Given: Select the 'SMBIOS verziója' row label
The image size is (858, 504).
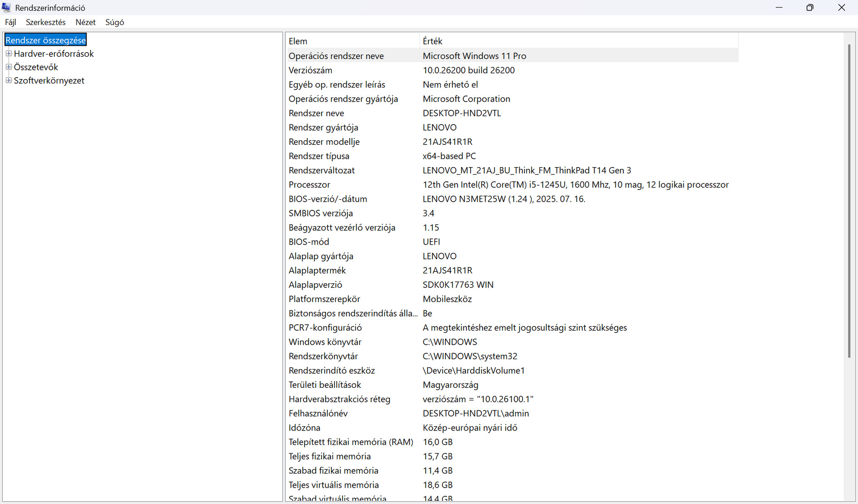Looking at the screenshot, I should [321, 213].
